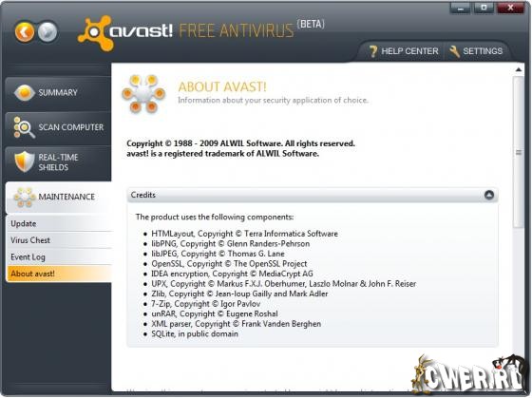Click the XML parser credit line
Viewport: 532px width, 398px height.
pyautogui.click(x=237, y=324)
